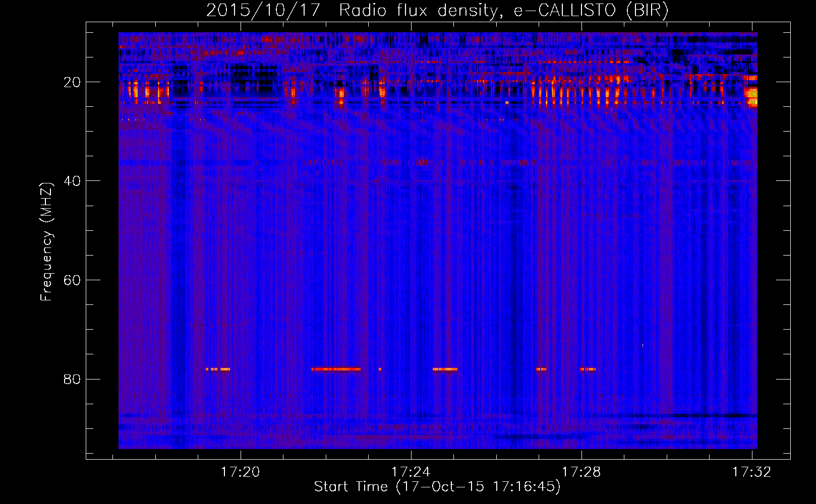
Task: Click the "Start Time (17-Oct-15 17:16:45)" label
Action: (x=437, y=487)
